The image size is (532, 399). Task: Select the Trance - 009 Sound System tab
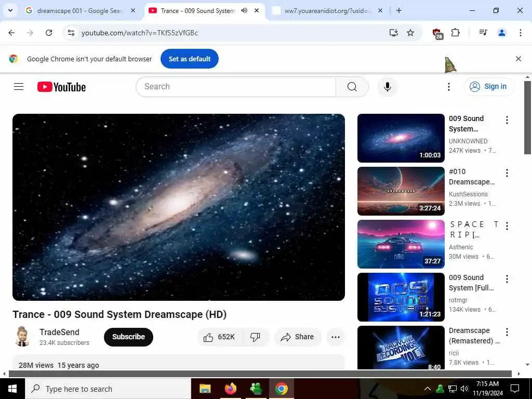[197, 11]
